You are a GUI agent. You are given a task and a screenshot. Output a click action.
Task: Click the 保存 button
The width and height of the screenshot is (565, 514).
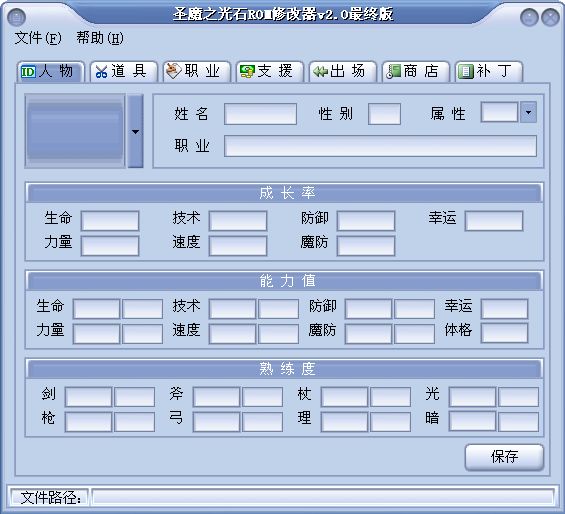(x=504, y=457)
